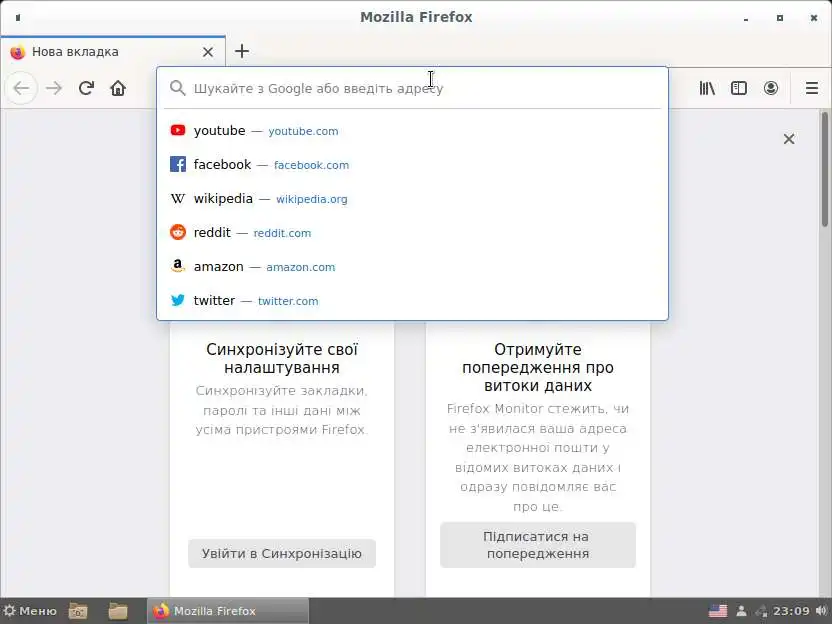The image size is (832, 624).
Task: Open a new tab with plus button
Action: (x=242, y=51)
